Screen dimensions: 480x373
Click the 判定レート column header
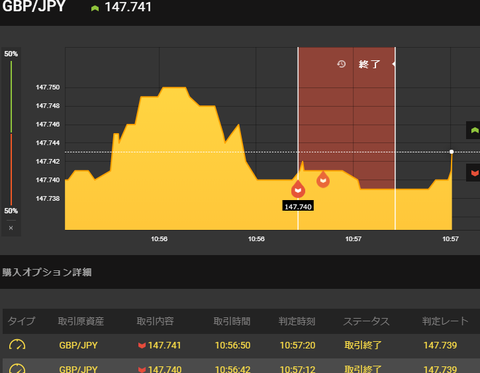445,321
